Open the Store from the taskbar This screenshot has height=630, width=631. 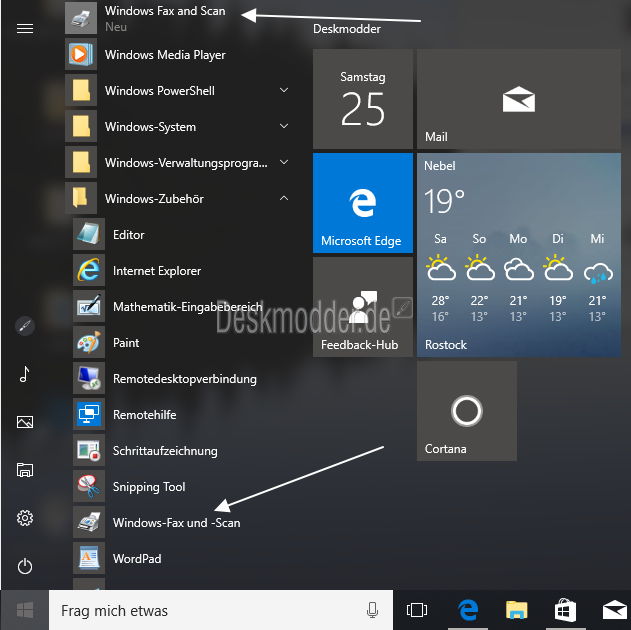(565, 610)
